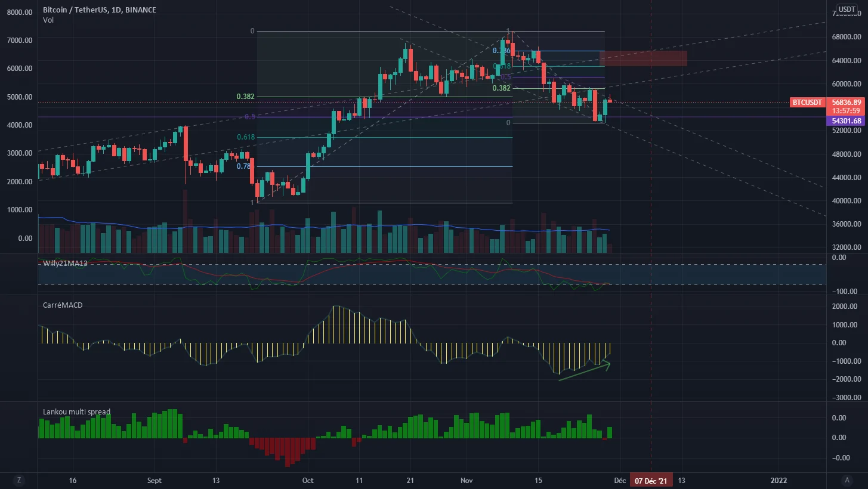Open the USDT currency selector
Screen dimensions: 868x489
point(847,10)
